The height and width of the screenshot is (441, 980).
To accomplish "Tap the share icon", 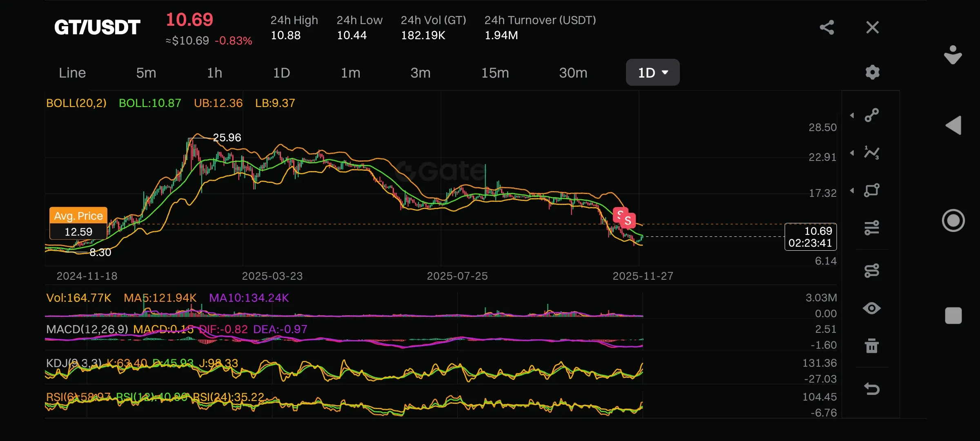I will click(827, 27).
